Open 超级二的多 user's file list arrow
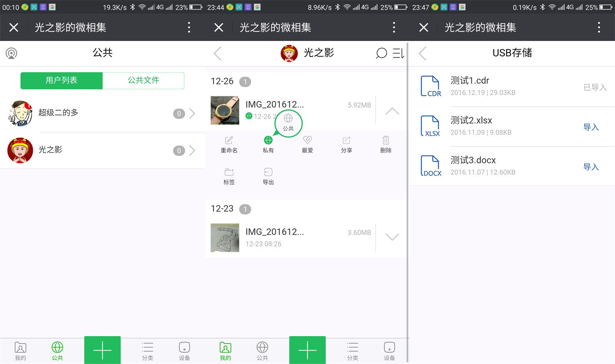Image resolution: width=615 pixels, height=364 pixels. click(192, 114)
